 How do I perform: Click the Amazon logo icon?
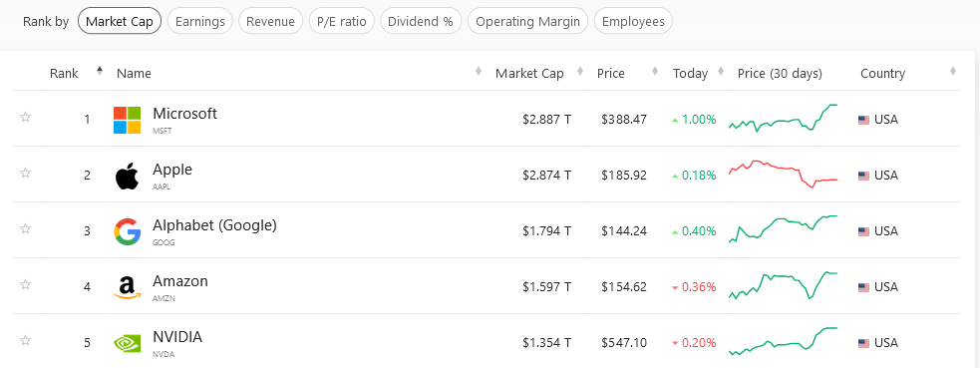[x=127, y=287]
